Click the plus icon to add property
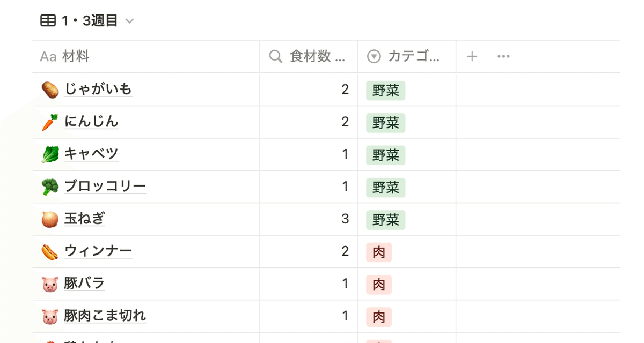The height and width of the screenshot is (343, 644). point(472,56)
